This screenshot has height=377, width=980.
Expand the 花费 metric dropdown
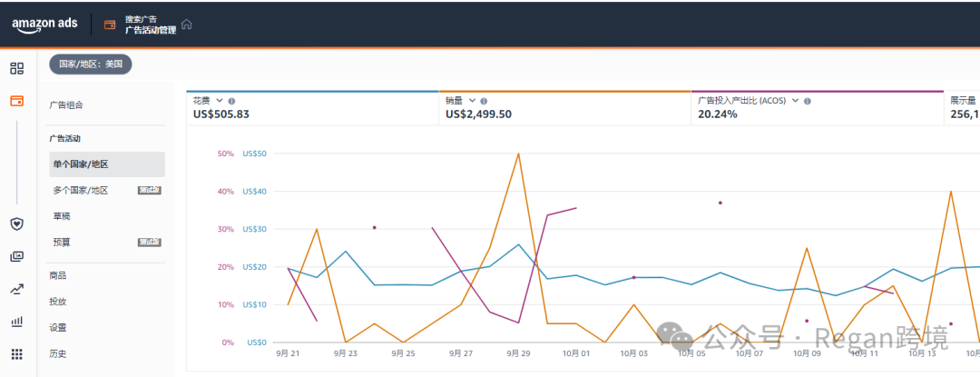point(220,101)
